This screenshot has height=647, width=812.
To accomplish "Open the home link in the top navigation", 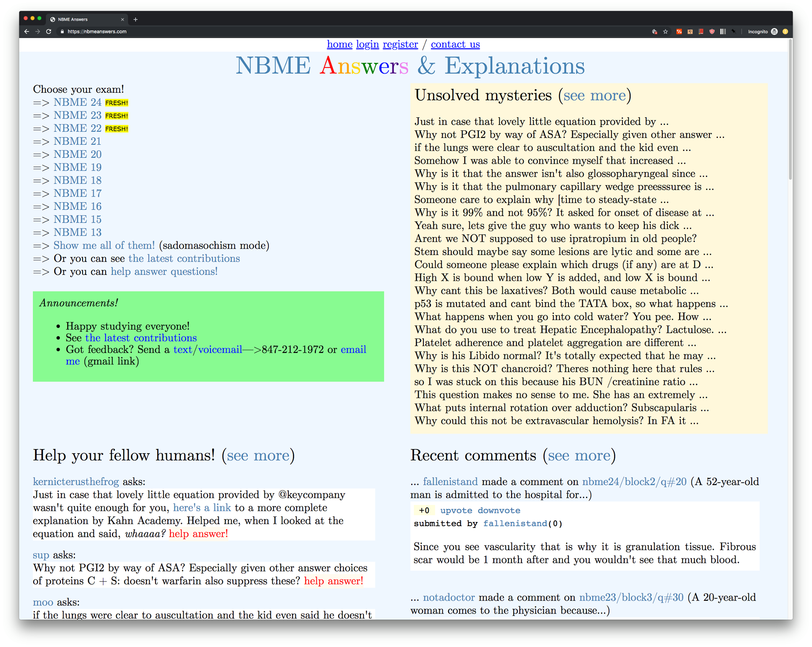I will click(339, 44).
